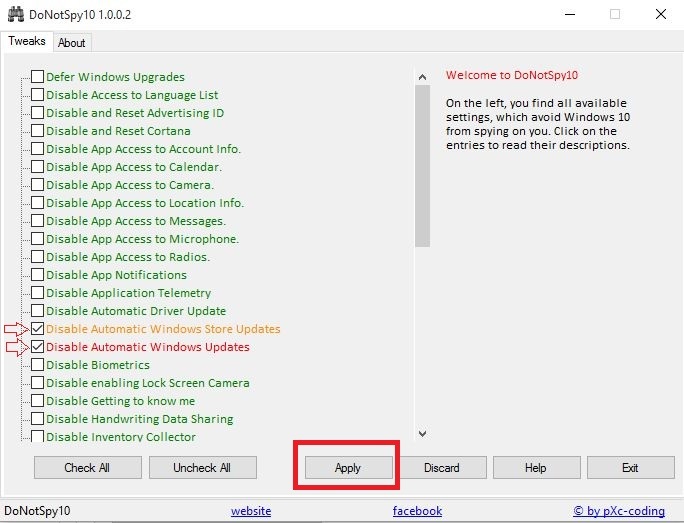Enable Disable Access to Language List
The width and height of the screenshot is (684, 523).
coord(38,95)
